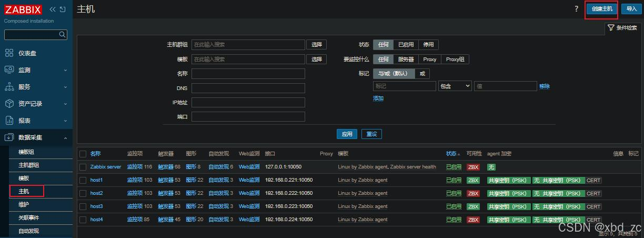Open host2 触发器 link
This screenshot has width=644, height=238.
coord(166,193)
